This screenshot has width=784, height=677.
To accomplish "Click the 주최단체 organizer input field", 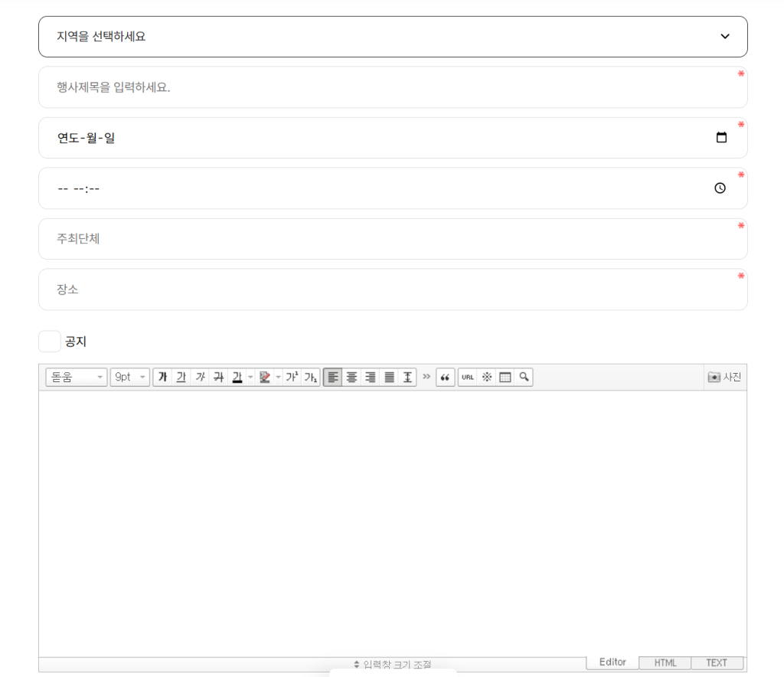I will pos(393,239).
